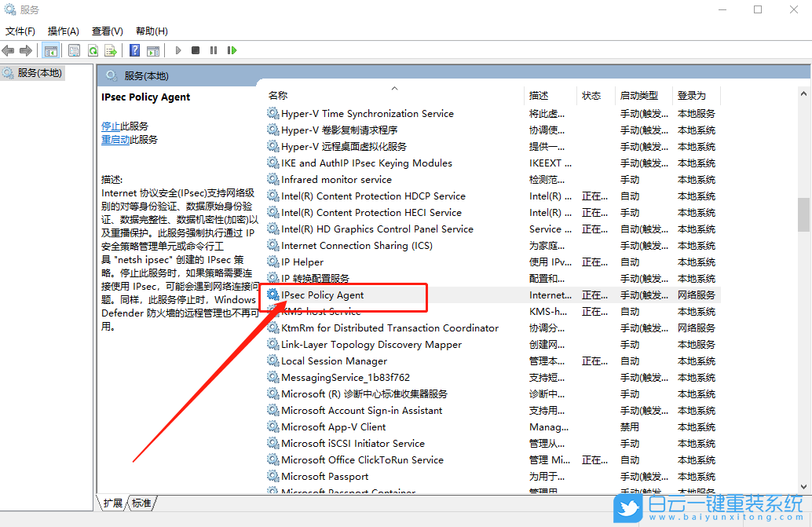
Task: Sort services by the 启动类型 column header
Action: 638,95
